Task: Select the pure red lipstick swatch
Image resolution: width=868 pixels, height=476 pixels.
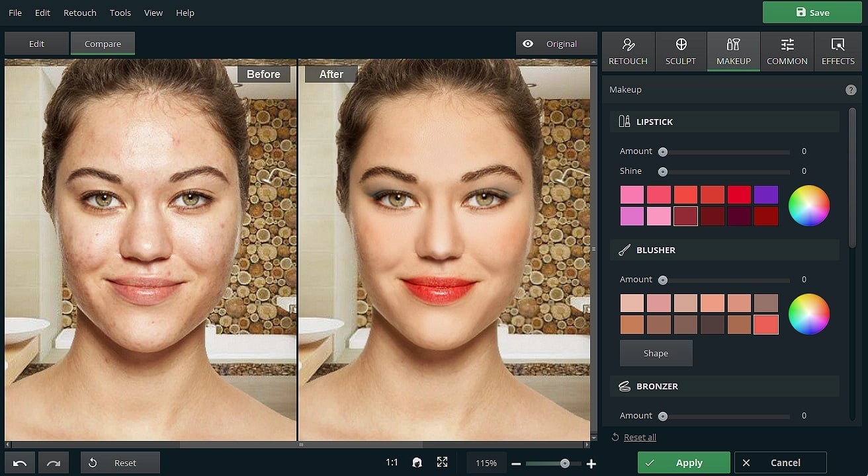Action: [x=739, y=194]
